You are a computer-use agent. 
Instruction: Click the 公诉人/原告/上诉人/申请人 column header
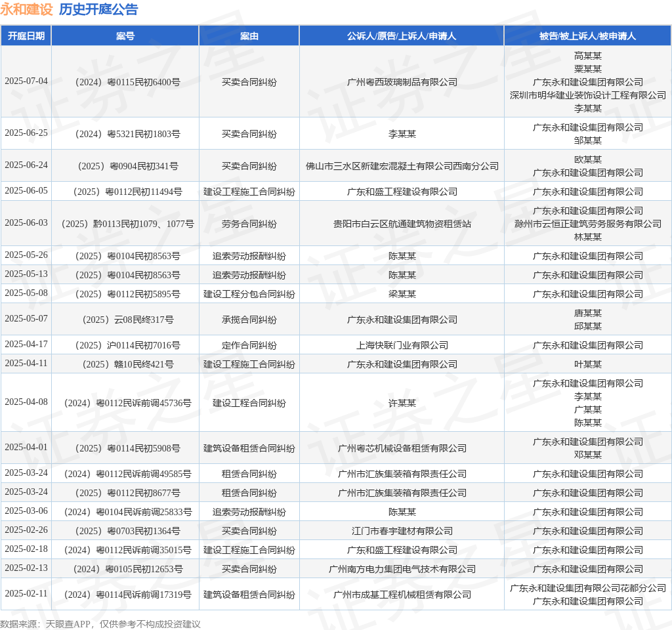(x=402, y=36)
